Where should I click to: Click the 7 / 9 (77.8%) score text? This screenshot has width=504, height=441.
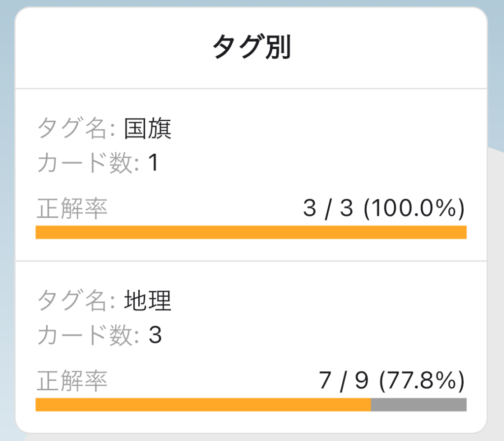(x=392, y=381)
